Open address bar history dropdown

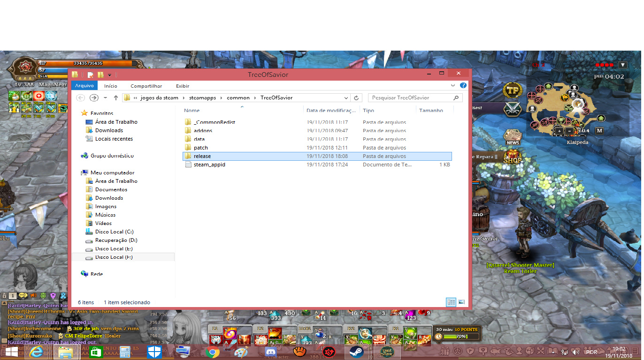[x=346, y=98]
